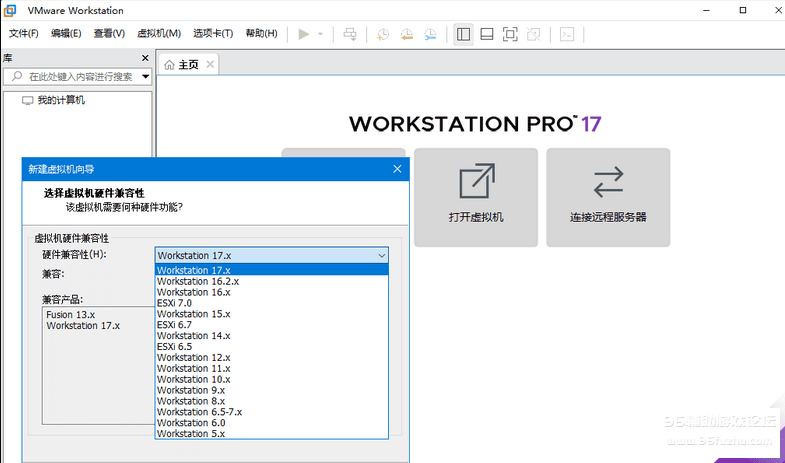Open the snapshot manager wrench-clock icon
Viewport: 785px width, 463px height.
pyautogui.click(x=430, y=33)
